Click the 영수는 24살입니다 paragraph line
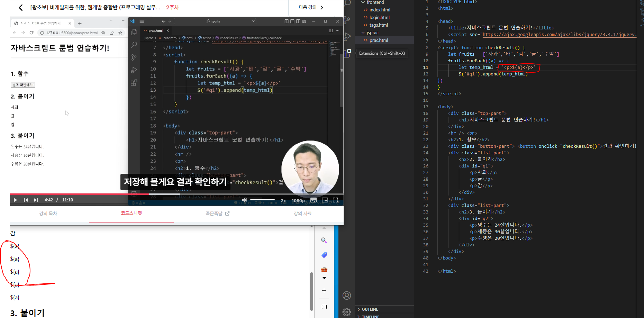The height and width of the screenshot is (318, 644). point(501,225)
